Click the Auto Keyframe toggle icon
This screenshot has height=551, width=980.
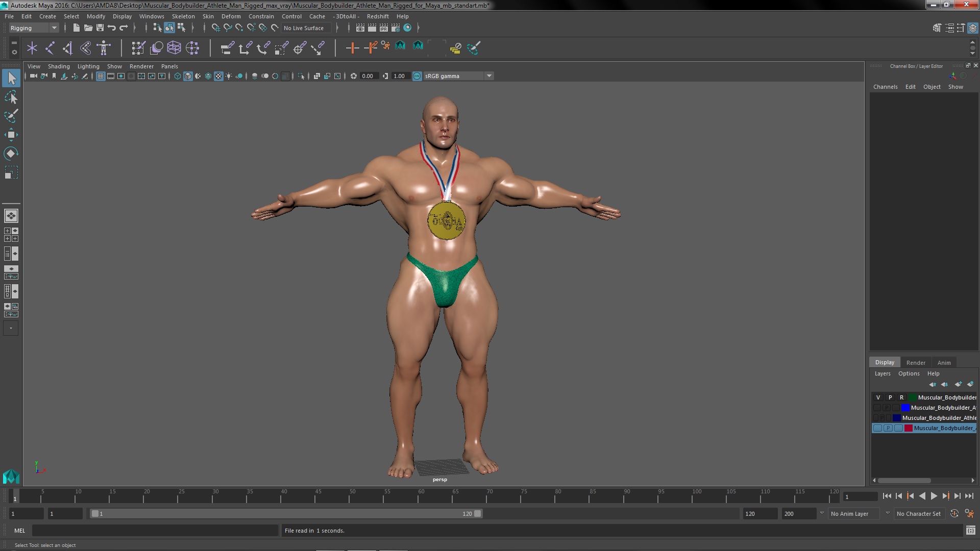pos(954,514)
